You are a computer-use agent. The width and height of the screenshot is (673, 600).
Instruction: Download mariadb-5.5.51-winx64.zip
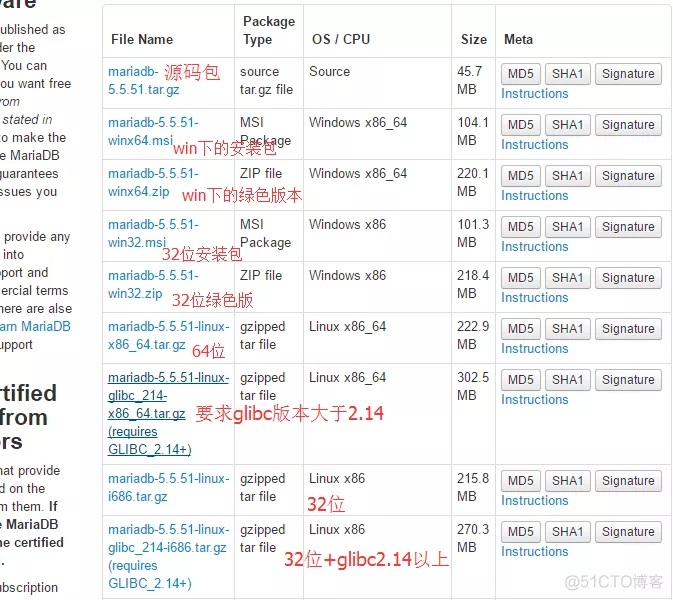point(153,182)
